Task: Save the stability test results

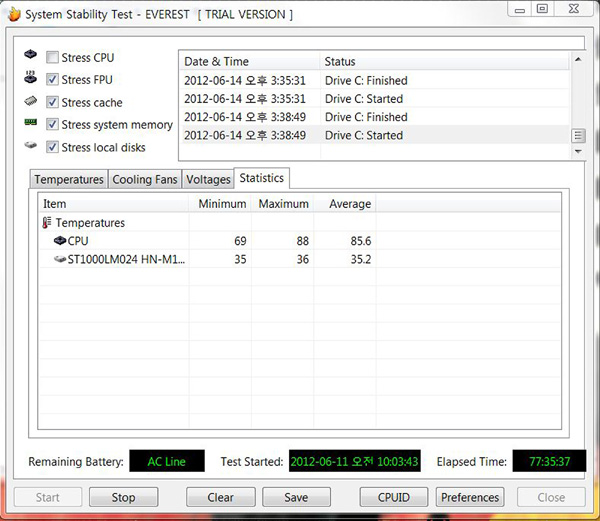Action: point(296,497)
